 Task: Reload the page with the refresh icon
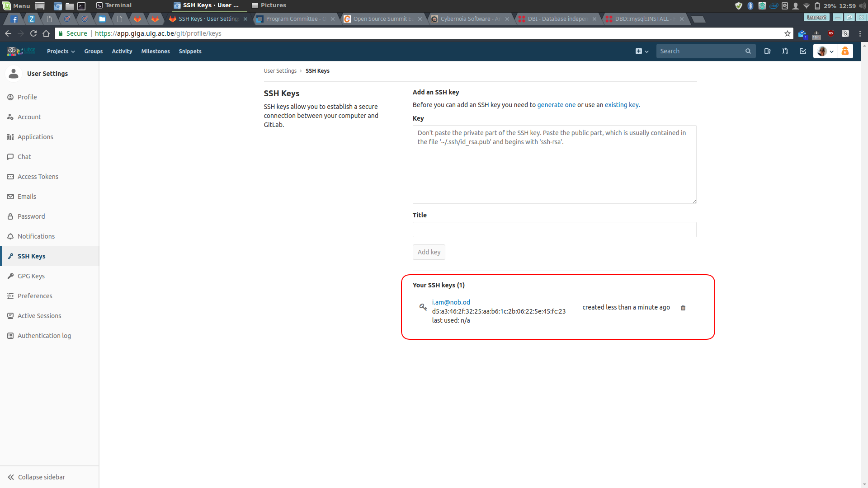33,33
